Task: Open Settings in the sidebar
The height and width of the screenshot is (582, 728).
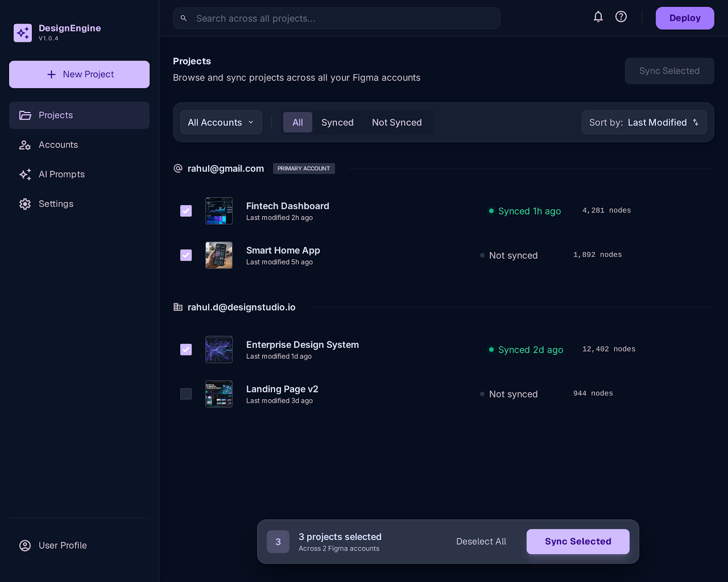Action: click(79, 204)
